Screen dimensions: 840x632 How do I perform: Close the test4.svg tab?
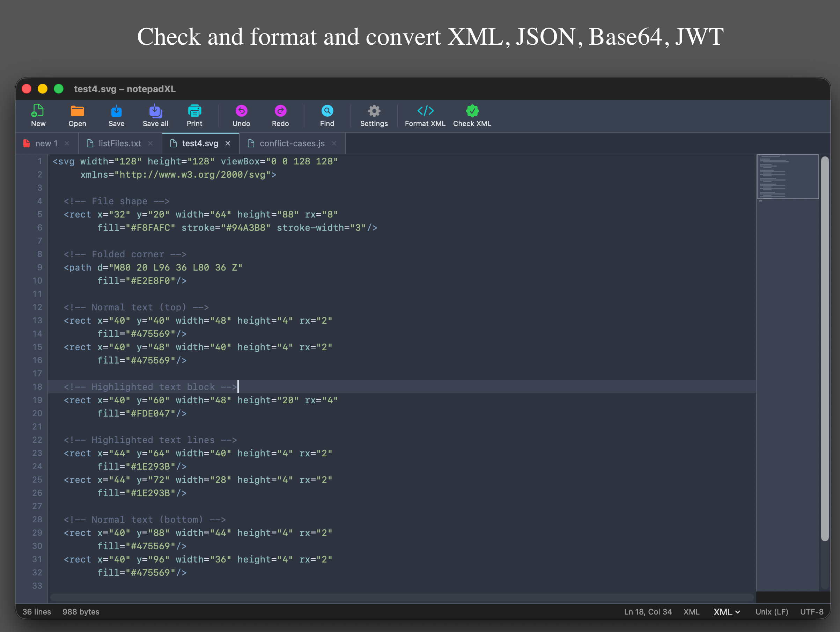[228, 143]
